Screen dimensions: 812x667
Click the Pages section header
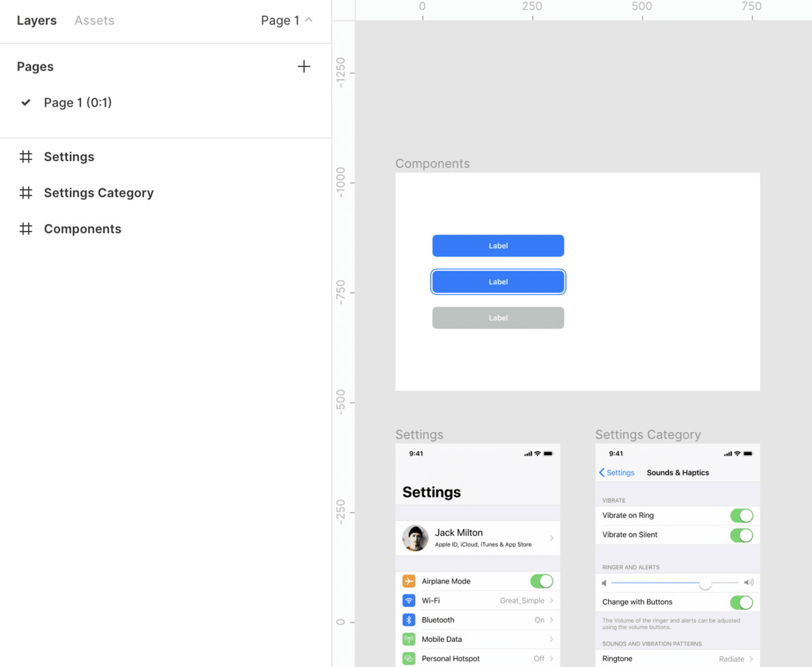point(35,66)
